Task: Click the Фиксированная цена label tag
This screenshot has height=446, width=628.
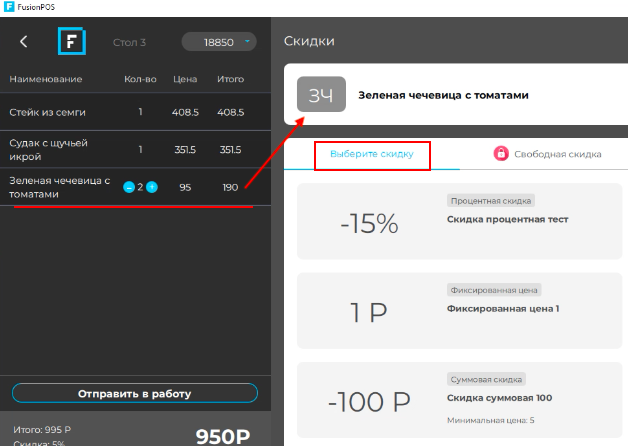Action: pos(494,290)
